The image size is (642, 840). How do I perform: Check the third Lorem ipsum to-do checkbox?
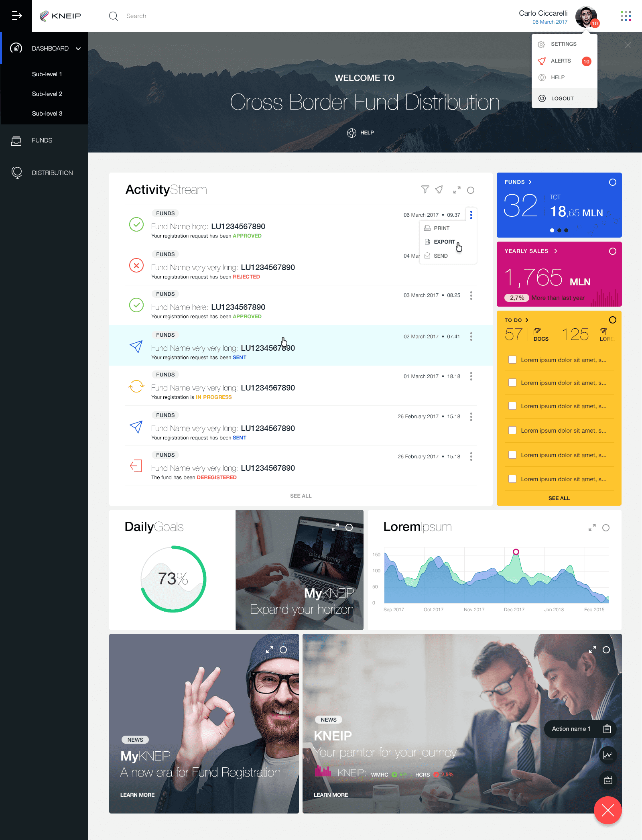pos(512,406)
